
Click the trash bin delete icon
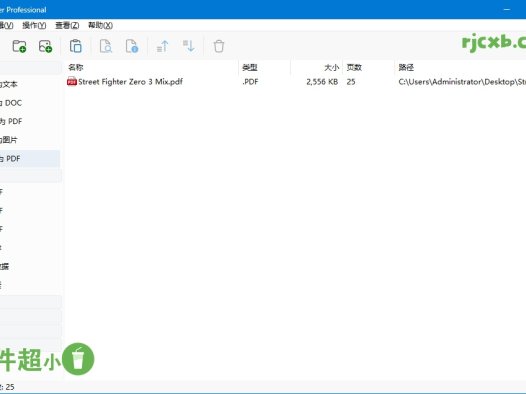click(x=219, y=46)
